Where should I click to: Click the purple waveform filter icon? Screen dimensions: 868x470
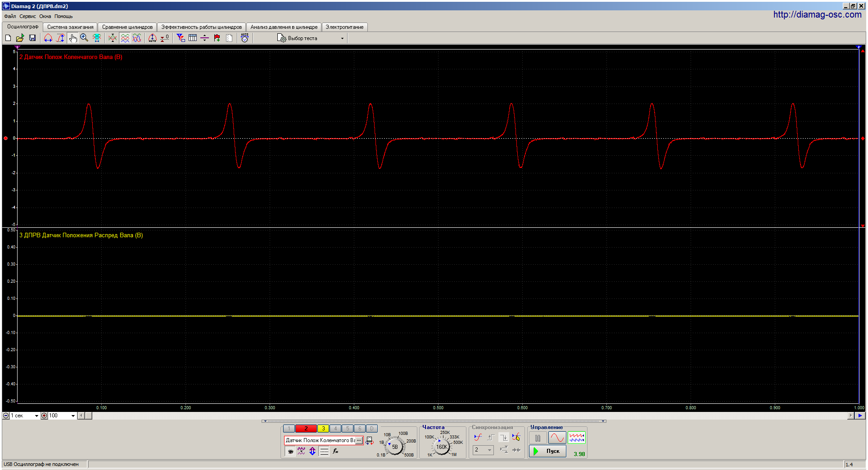[301, 451]
